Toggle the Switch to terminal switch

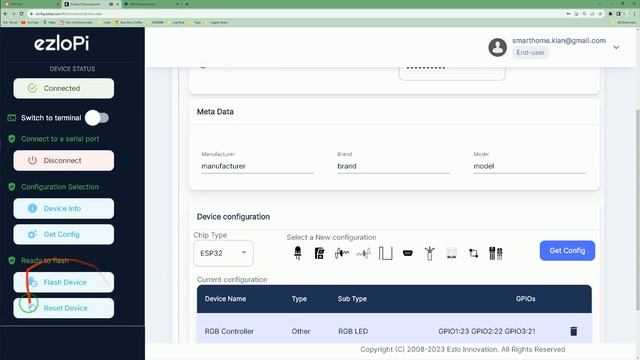(x=97, y=118)
